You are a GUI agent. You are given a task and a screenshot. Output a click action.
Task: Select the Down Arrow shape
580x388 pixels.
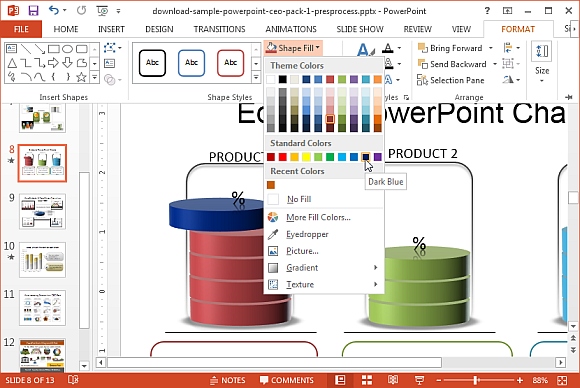click(x=67, y=63)
